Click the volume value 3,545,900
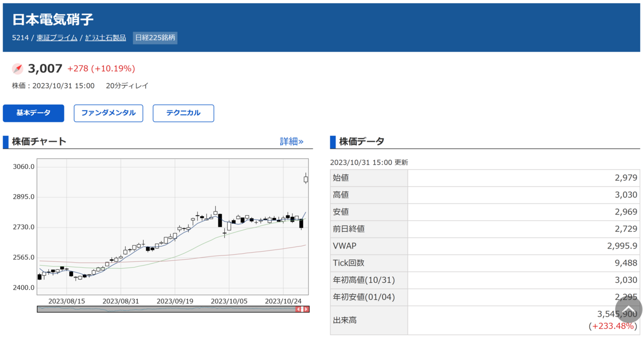 point(617,314)
